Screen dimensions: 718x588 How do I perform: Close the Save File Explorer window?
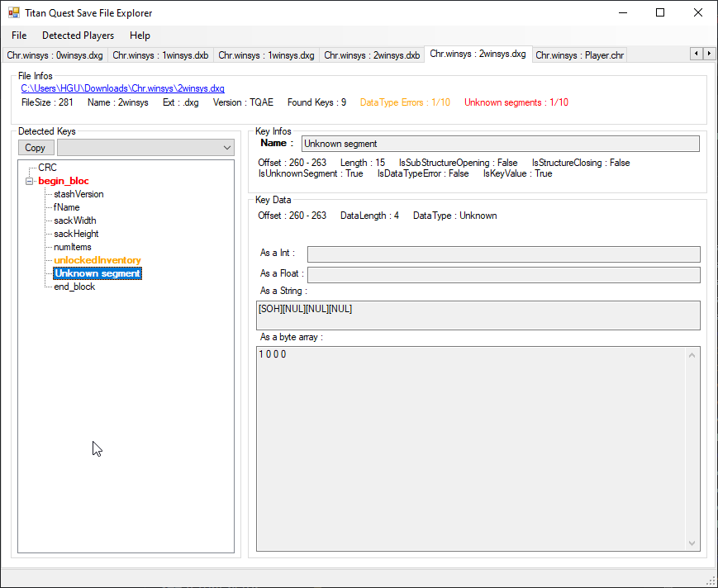[698, 13]
